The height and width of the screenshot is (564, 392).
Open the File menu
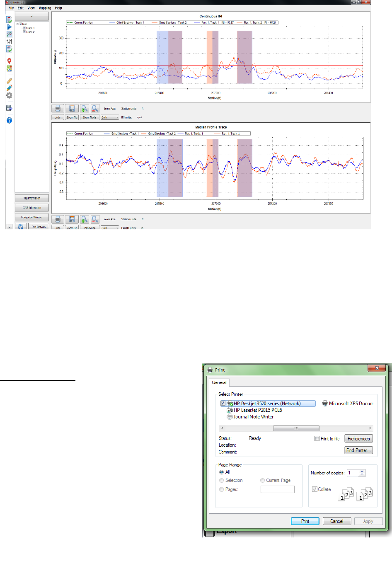11,8
